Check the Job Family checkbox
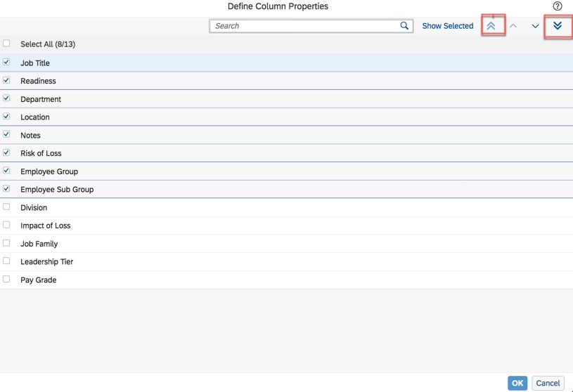 pos(7,243)
